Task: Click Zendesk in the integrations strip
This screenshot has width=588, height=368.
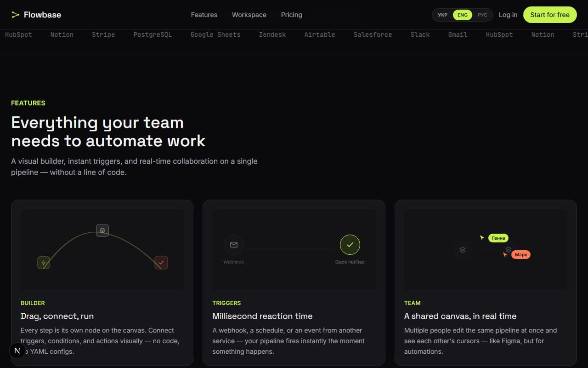Action: pos(272,34)
